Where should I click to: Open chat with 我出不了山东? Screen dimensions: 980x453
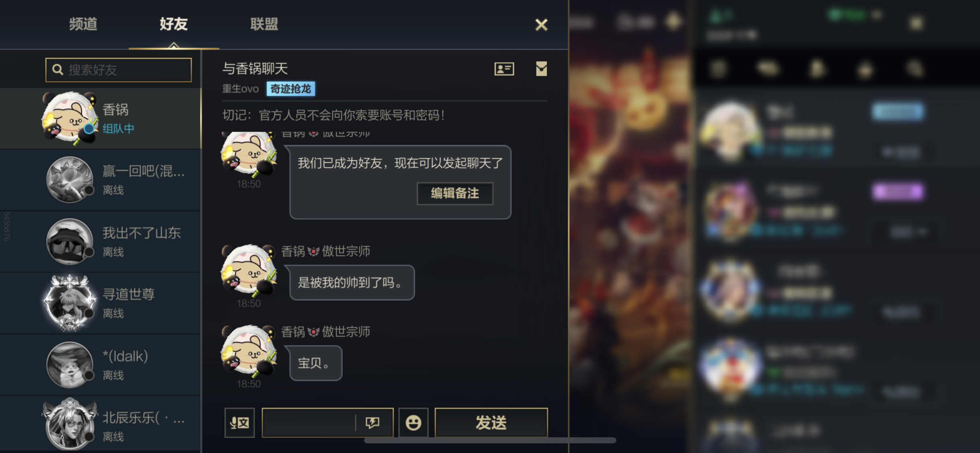coord(101,242)
